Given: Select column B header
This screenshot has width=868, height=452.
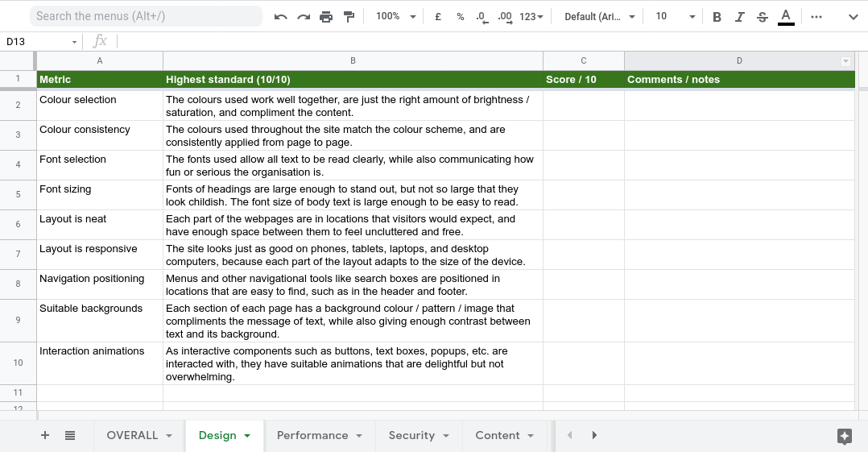Looking at the screenshot, I should point(353,61).
